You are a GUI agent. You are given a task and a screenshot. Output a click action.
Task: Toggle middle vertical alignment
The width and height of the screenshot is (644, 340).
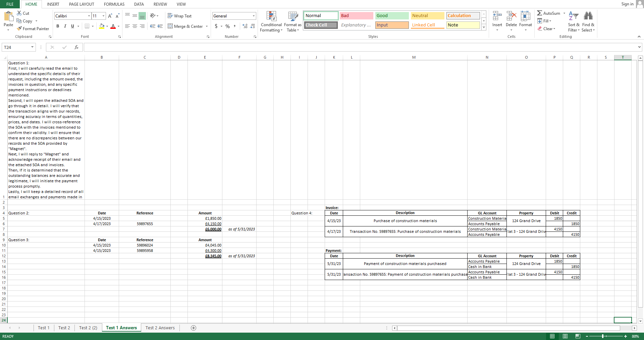coord(135,16)
